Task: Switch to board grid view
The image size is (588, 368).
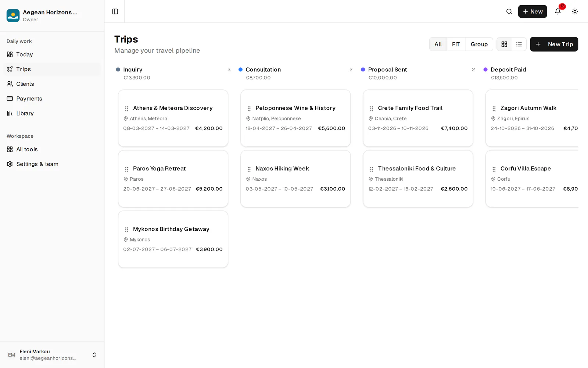Action: pyautogui.click(x=504, y=44)
